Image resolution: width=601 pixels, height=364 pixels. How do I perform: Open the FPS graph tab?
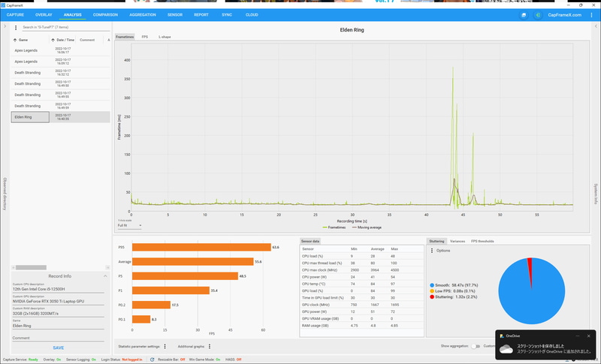click(x=144, y=37)
